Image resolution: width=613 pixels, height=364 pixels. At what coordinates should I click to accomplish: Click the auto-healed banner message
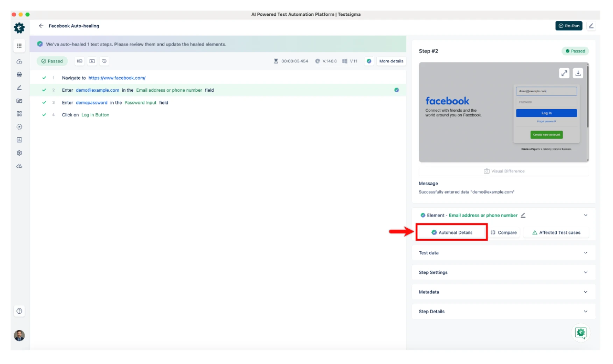coord(136,44)
